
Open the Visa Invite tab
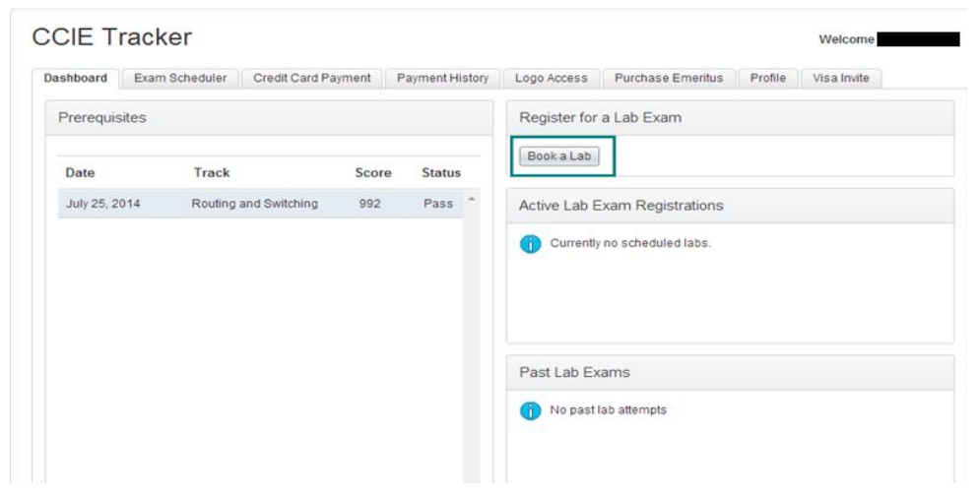click(840, 78)
